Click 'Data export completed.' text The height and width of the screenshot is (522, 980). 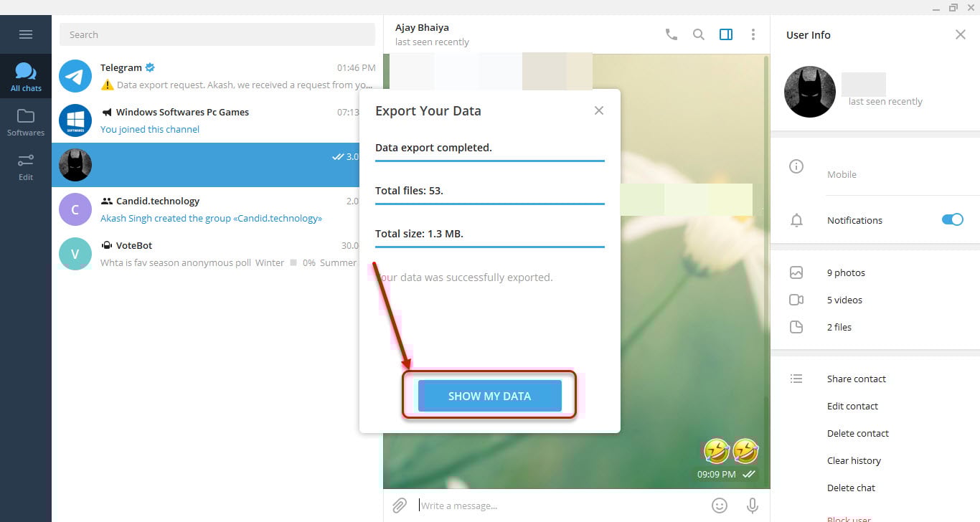pos(433,148)
